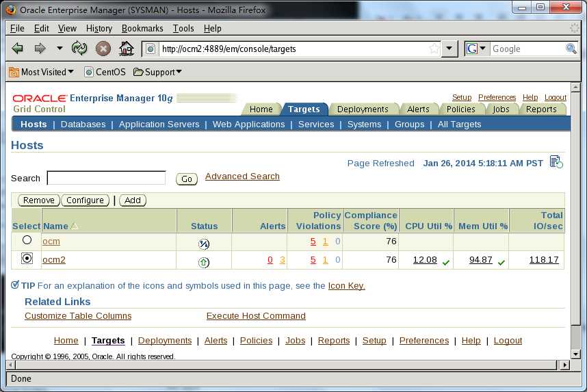Open Systems subtab

point(364,125)
